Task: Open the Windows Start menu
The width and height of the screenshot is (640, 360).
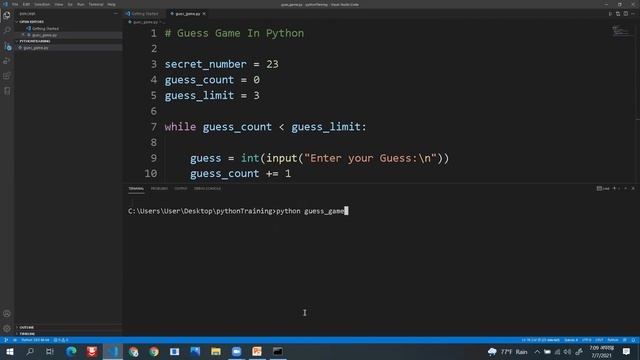Action: [10, 351]
